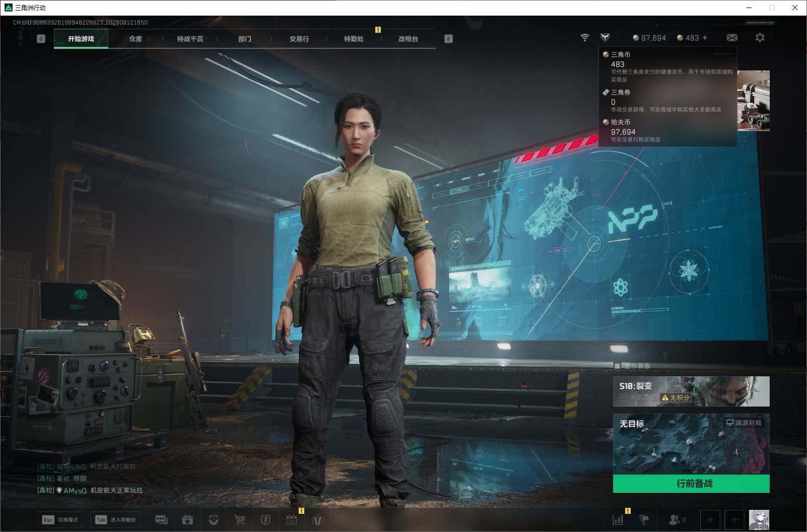Screen dimensions: 807x532
Task: Add 三角币 with the plus icon
Action: click(x=705, y=38)
